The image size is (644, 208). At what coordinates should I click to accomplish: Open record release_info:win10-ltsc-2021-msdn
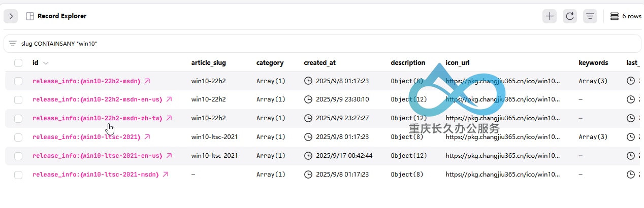point(95,175)
